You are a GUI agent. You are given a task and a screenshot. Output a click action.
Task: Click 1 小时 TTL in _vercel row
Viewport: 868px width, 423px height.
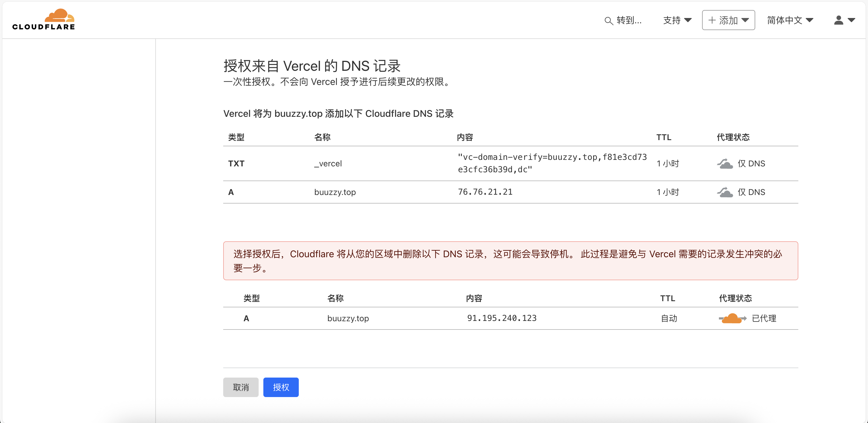click(x=668, y=164)
